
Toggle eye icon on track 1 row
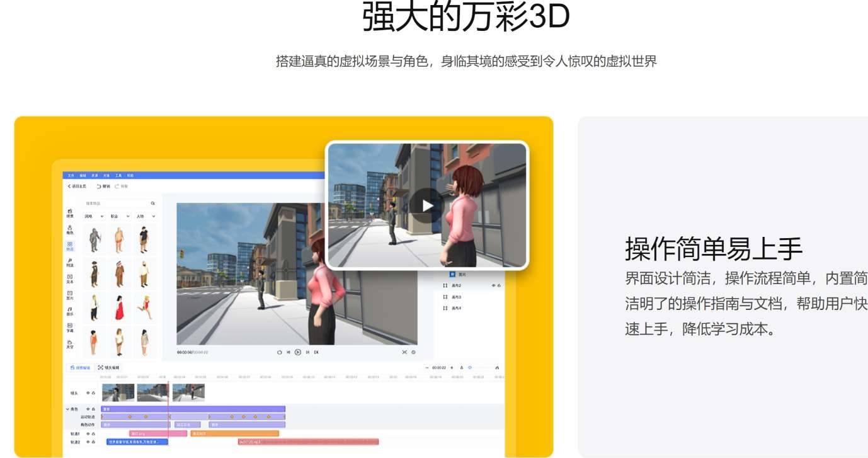[x=88, y=433]
